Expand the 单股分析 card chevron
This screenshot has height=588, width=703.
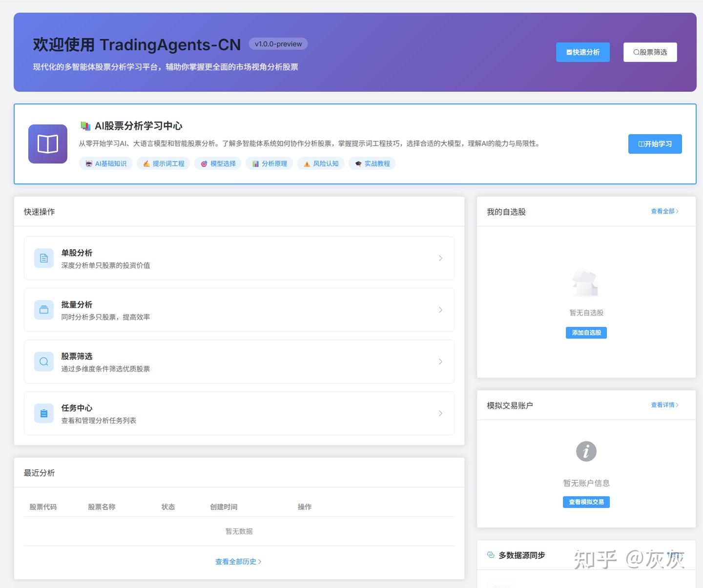(x=440, y=258)
